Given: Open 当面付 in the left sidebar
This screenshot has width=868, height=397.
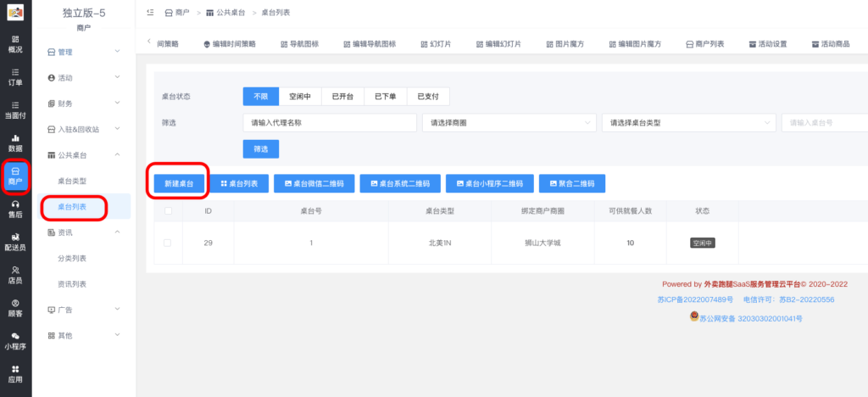Looking at the screenshot, I should tap(15, 110).
